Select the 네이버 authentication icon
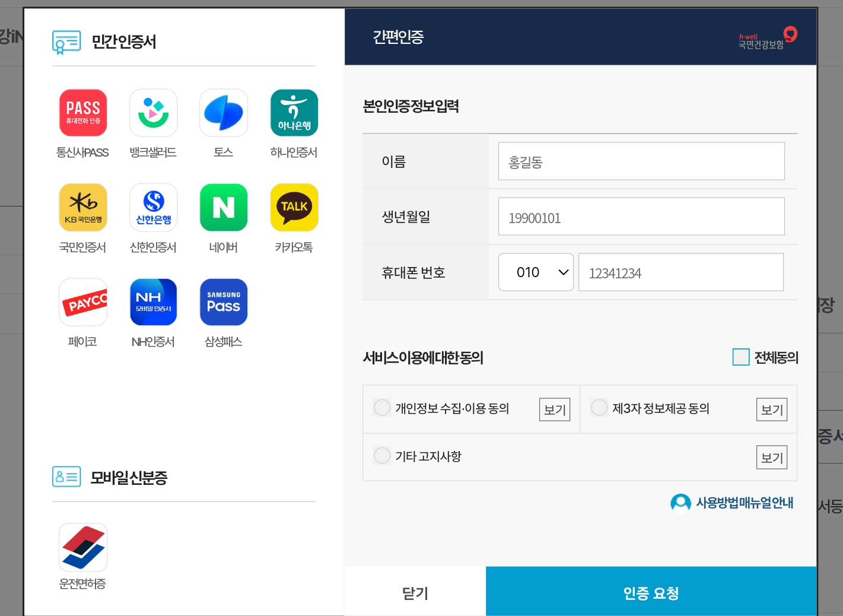 click(224, 207)
